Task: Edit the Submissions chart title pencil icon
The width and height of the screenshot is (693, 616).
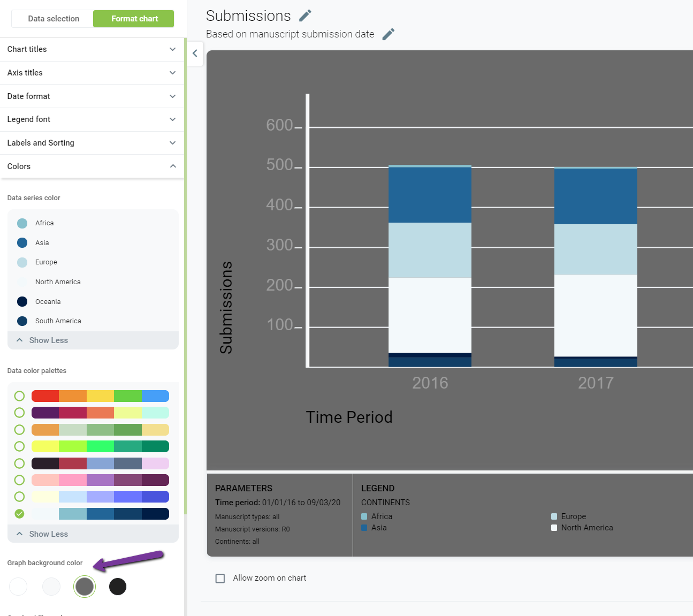Action: [305, 16]
